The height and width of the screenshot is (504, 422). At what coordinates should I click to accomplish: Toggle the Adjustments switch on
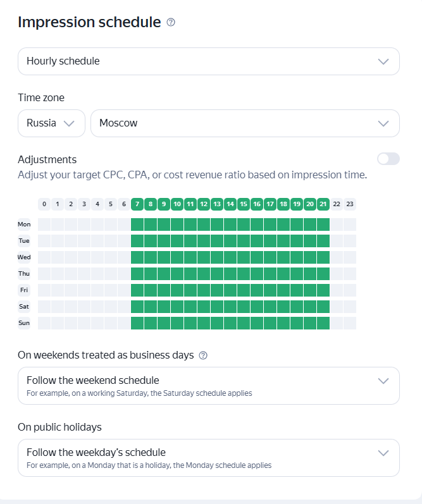388,159
